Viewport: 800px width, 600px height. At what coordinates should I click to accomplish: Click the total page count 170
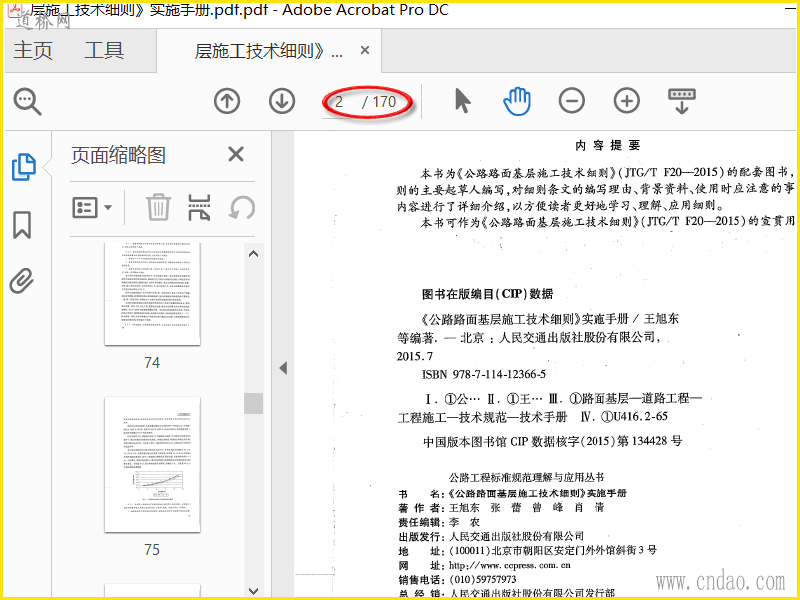point(384,102)
